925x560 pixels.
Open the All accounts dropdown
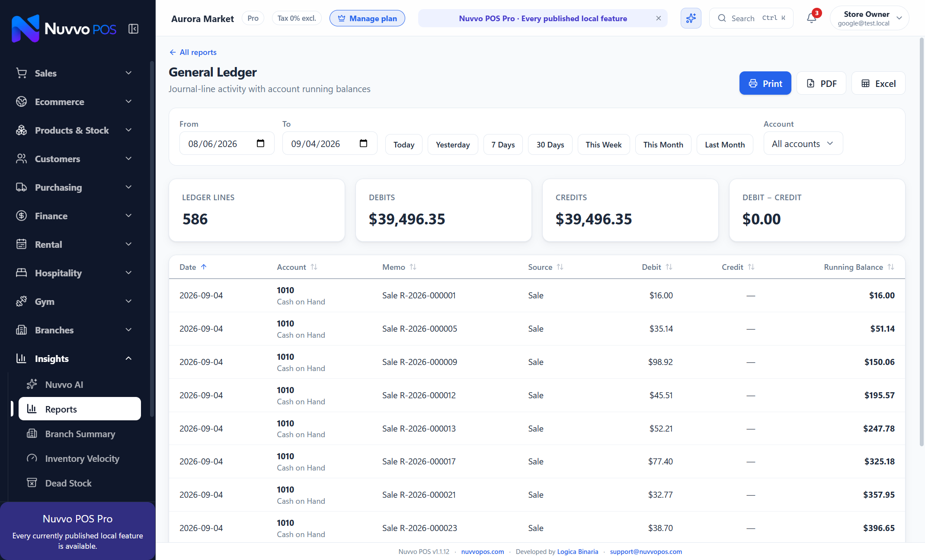coord(803,144)
